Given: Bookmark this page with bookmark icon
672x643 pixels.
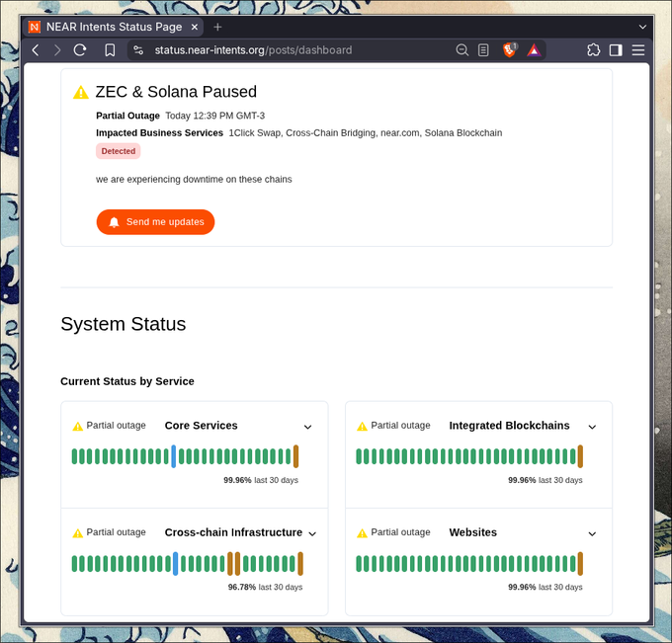Looking at the screenshot, I should tap(110, 50).
